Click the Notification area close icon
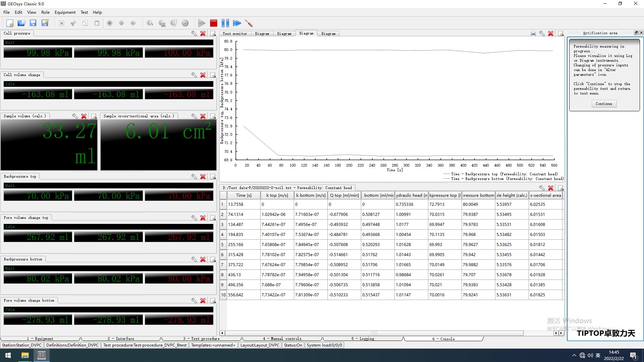This screenshot has width=644, height=362. [640, 33]
